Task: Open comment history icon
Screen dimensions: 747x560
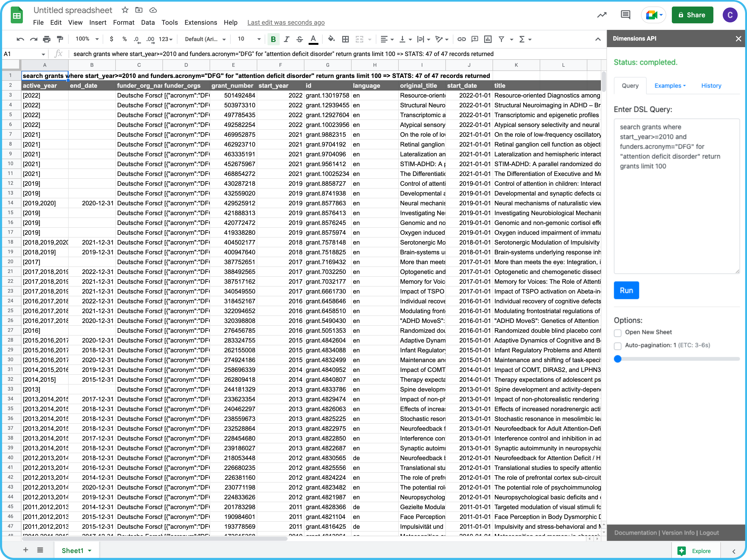Action: tap(625, 15)
